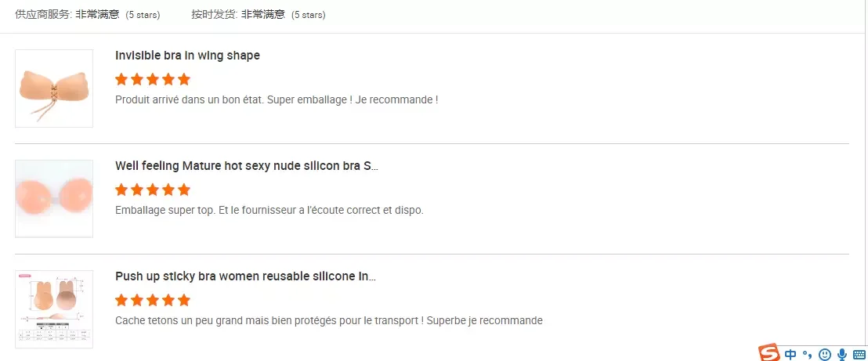This screenshot has width=868, height=361.
Task: Open the wing shape bra thumbnail
Action: click(54, 88)
